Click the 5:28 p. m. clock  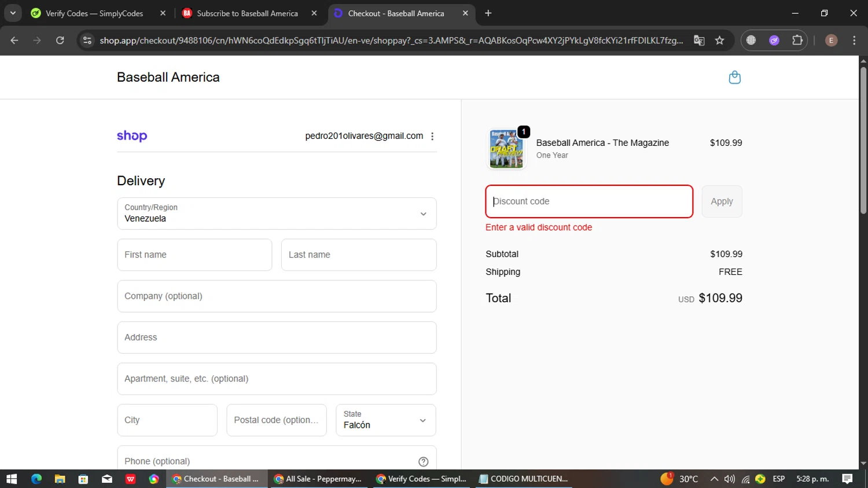[x=812, y=479]
